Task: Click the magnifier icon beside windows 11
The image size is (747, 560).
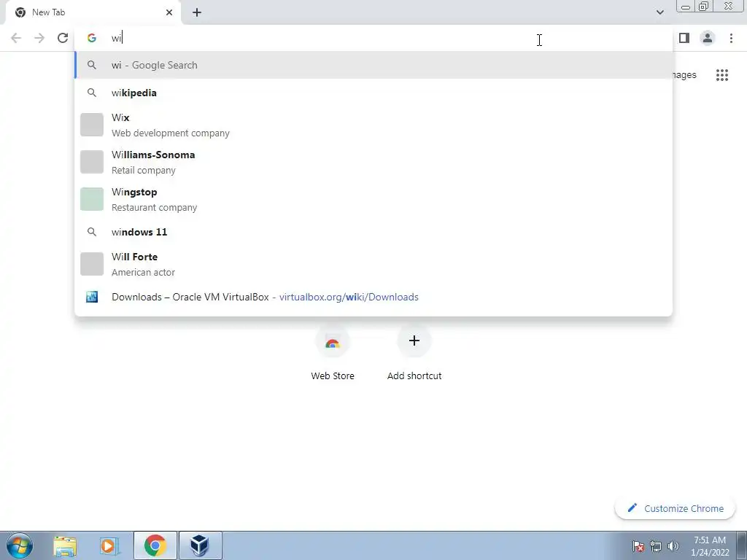Action: point(91,232)
